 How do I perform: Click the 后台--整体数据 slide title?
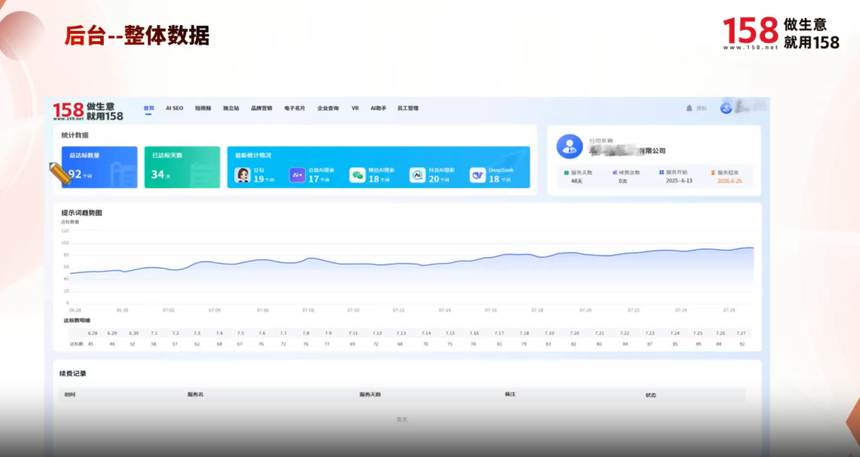[x=137, y=36]
